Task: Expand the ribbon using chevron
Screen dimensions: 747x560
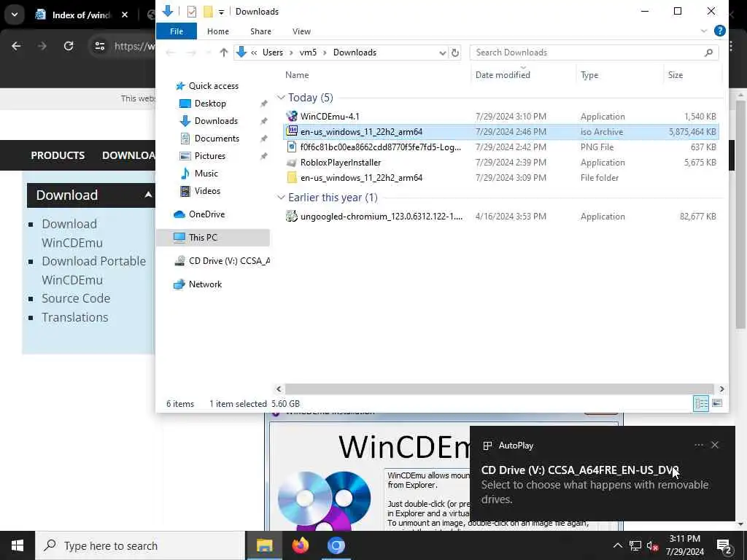Action: [x=704, y=31]
